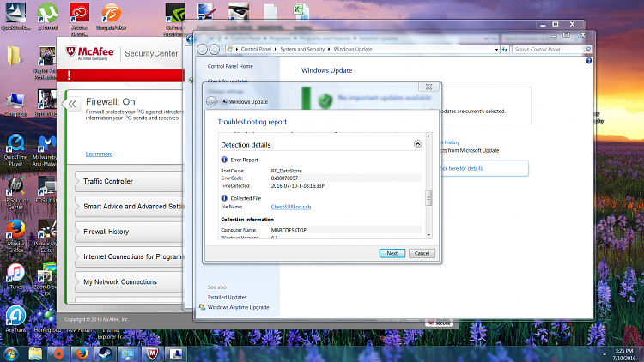This screenshot has width=644, height=362.
Task: Click McAfee double-chevron back arrow
Action: pos(72,104)
